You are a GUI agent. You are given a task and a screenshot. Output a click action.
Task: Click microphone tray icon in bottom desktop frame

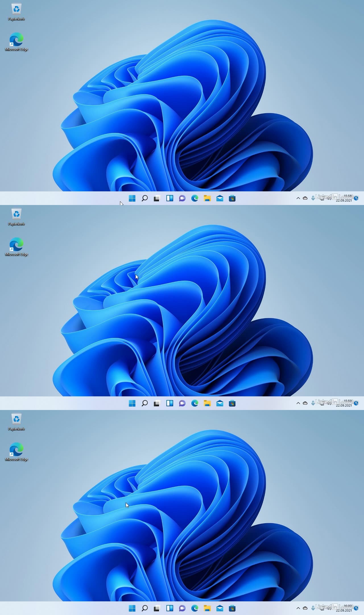(x=313, y=608)
